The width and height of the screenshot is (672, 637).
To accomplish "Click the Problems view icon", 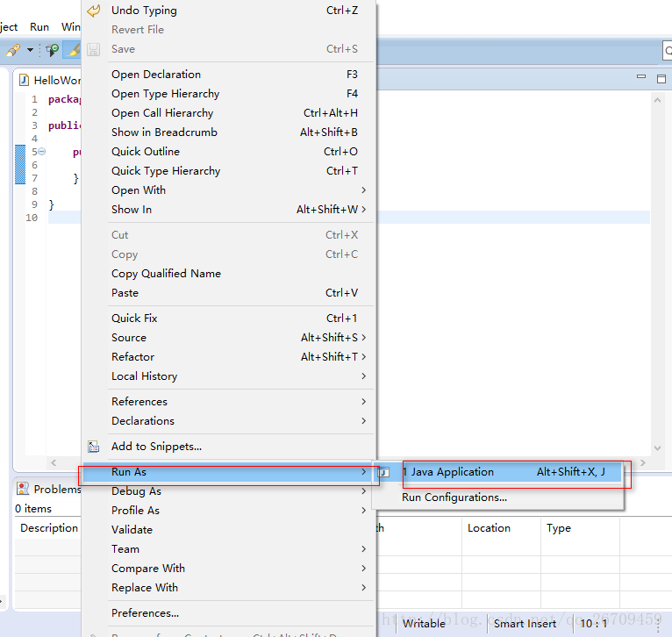I will coord(23,489).
